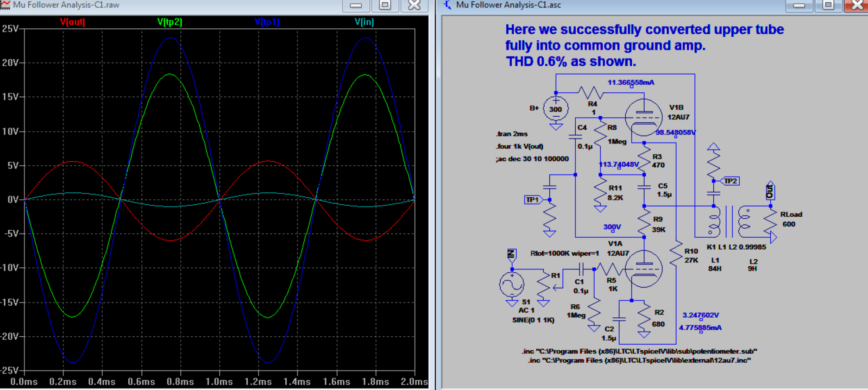Click the .four 1k V(out) directive

coord(519,146)
